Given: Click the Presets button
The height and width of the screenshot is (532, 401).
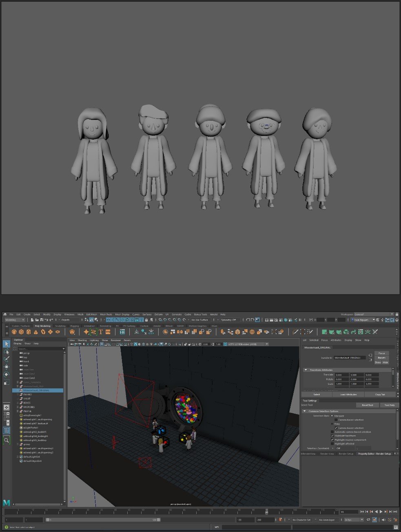Looking at the screenshot, I should pyautogui.click(x=381, y=358).
